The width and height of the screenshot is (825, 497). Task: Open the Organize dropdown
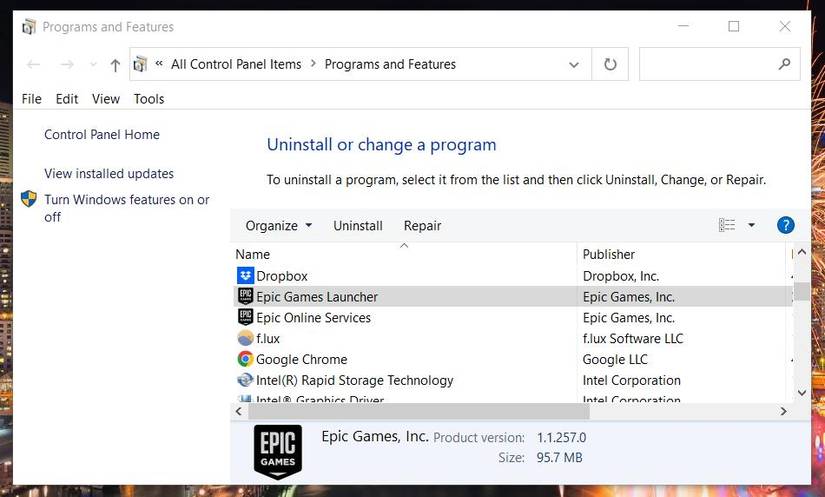coord(279,226)
